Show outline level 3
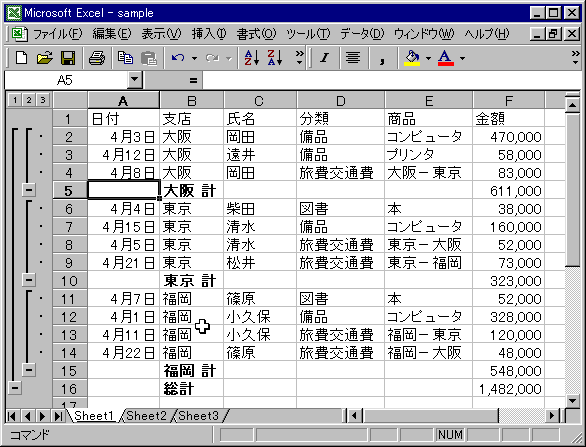This screenshot has width=586, height=447. (43, 100)
